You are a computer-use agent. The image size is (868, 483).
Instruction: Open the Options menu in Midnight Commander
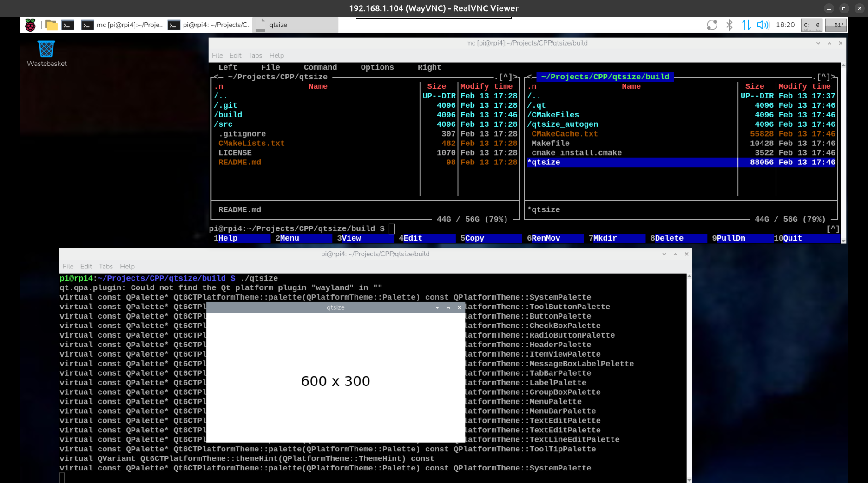pos(377,67)
